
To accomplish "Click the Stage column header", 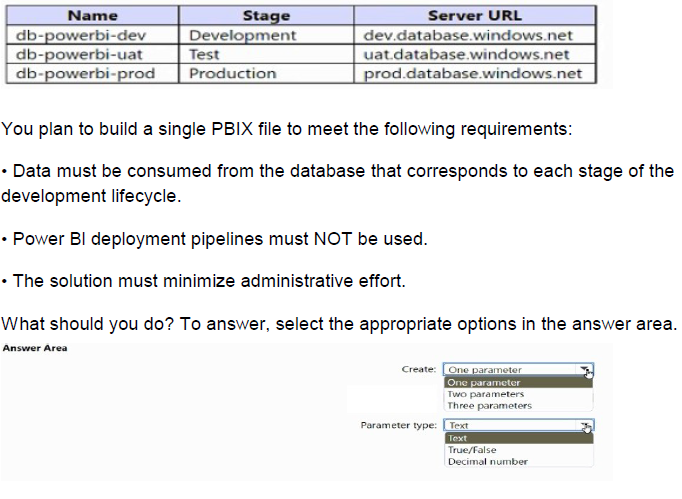I will pos(266,16).
